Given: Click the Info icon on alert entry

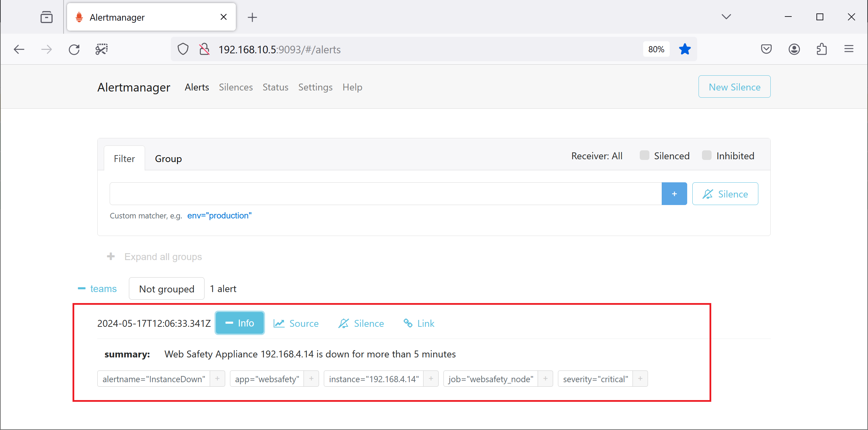Looking at the screenshot, I should (239, 323).
